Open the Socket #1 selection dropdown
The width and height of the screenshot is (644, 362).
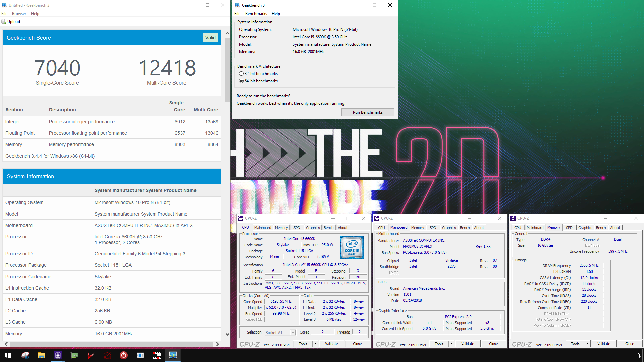(x=280, y=333)
